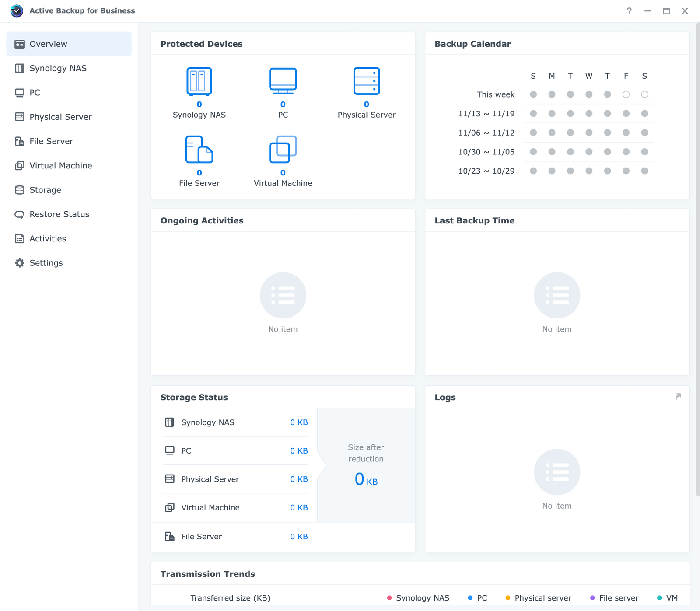Open the Logs panel expand arrow
This screenshot has height=611, width=700.
678,396
